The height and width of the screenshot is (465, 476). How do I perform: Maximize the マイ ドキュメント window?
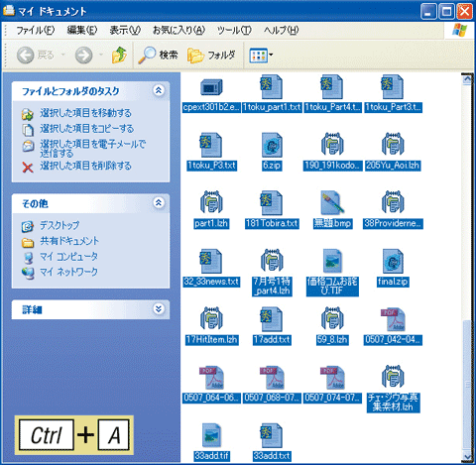(446, 12)
